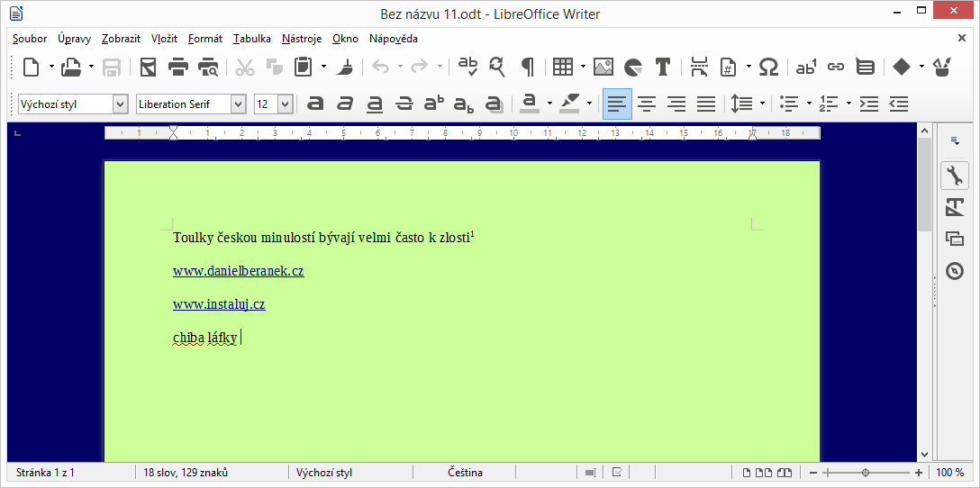
Task: Run the Spelling check icon
Action: [467, 67]
